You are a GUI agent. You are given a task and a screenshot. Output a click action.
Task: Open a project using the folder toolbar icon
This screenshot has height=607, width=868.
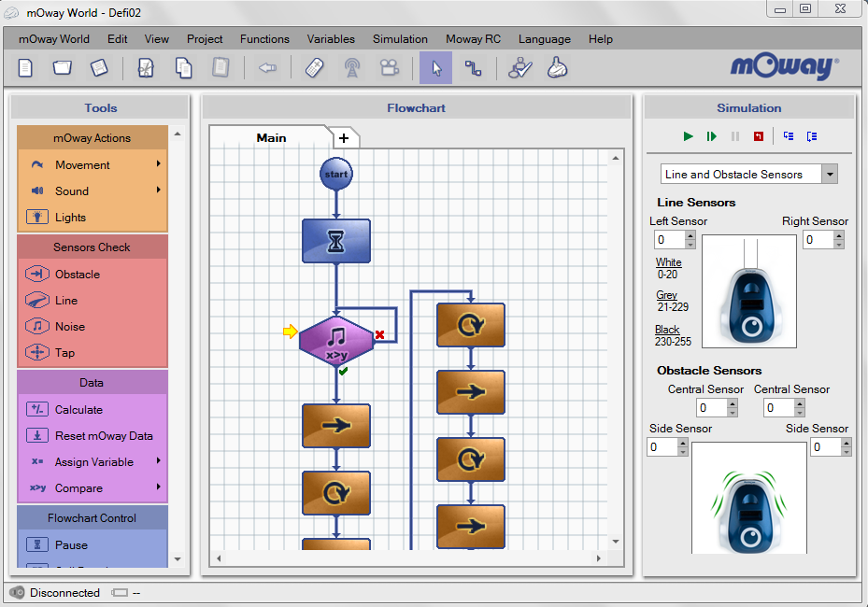pyautogui.click(x=62, y=68)
